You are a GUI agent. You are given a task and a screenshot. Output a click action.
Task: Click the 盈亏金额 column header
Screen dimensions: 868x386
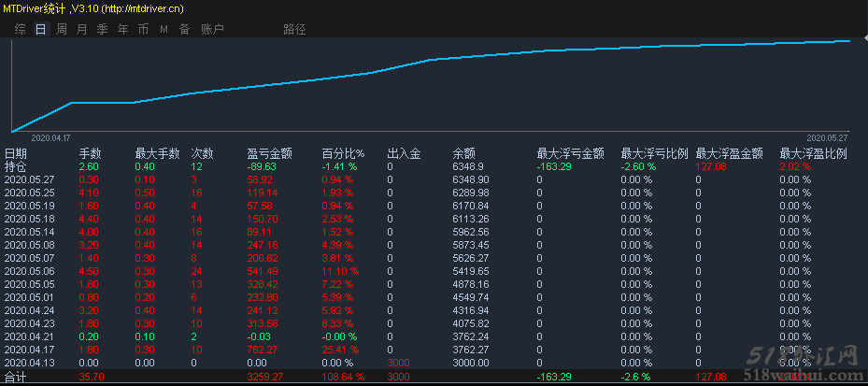269,153
